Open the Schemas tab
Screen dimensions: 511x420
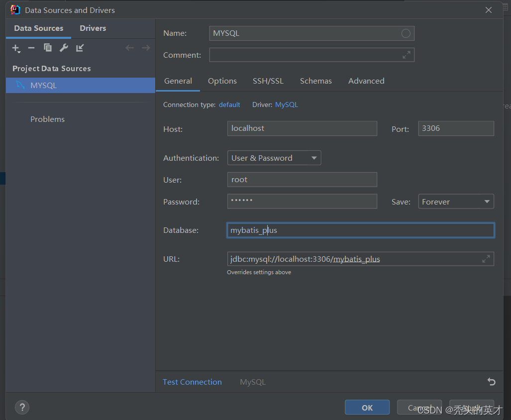click(x=316, y=81)
